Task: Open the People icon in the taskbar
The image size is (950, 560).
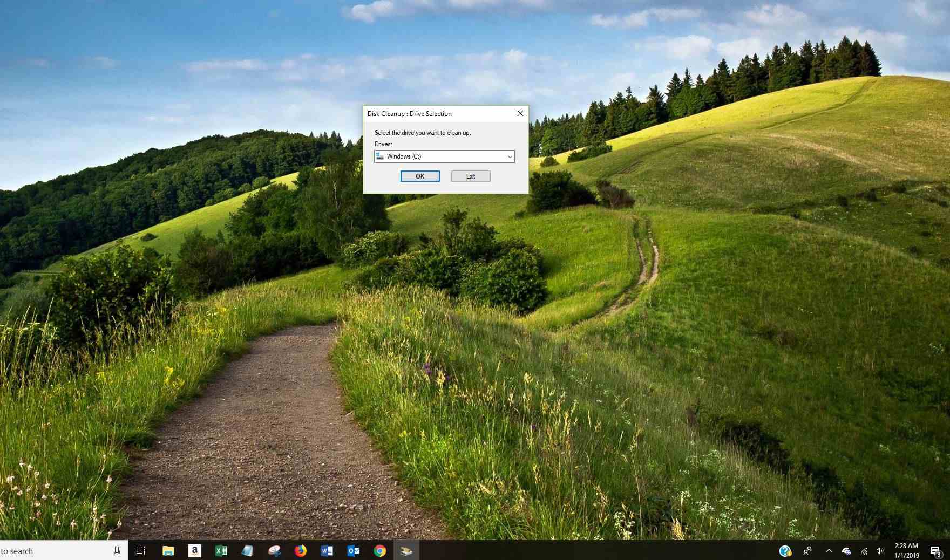Action: click(x=807, y=551)
